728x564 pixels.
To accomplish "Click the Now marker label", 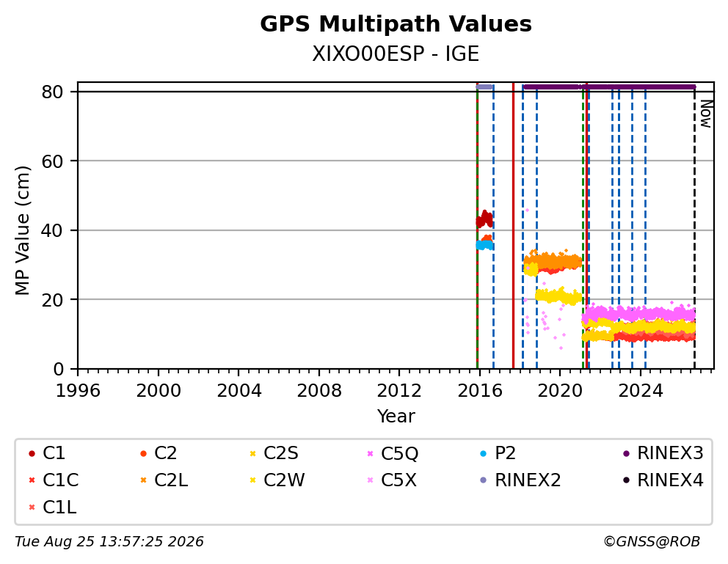I will tap(706, 114).
